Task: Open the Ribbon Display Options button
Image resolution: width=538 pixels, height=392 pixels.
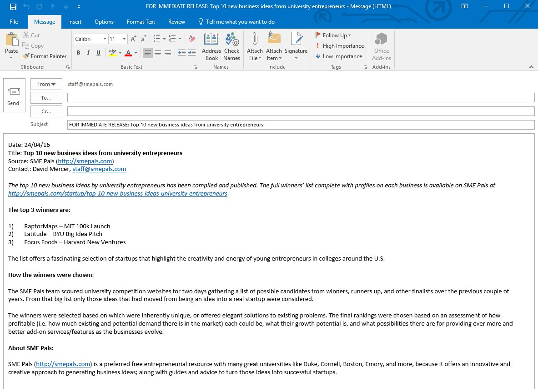Action: click(465, 6)
